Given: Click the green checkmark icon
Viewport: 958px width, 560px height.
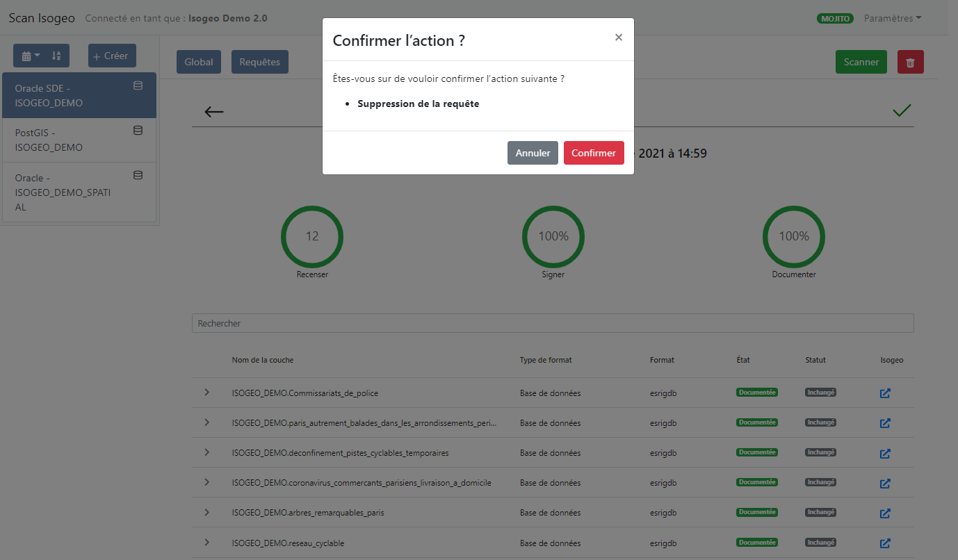Looking at the screenshot, I should tap(902, 110).
